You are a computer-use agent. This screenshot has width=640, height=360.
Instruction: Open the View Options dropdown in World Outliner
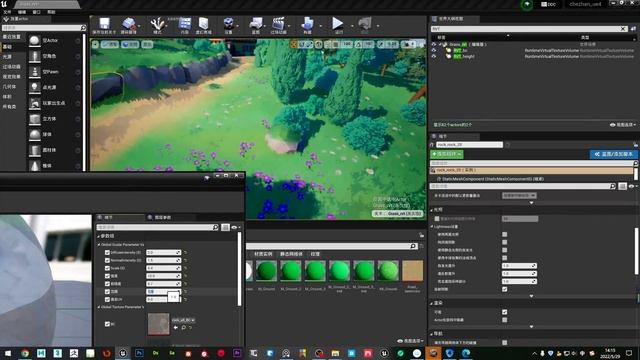[623, 125]
